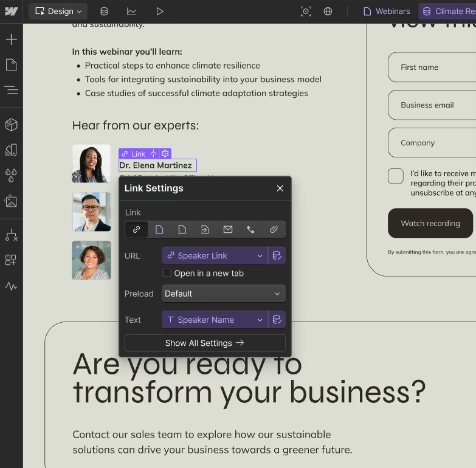Close the Link Settings popup

[x=280, y=188]
